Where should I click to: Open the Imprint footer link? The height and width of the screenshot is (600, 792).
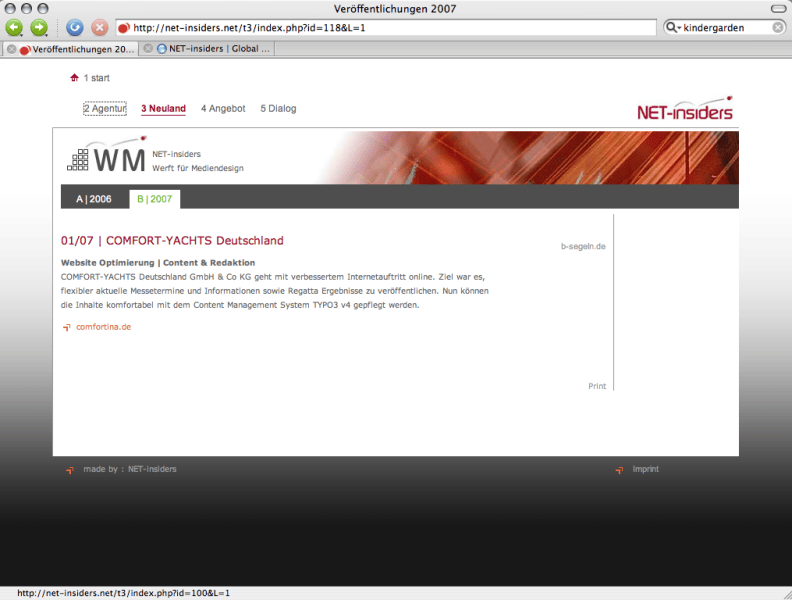[x=646, y=469]
